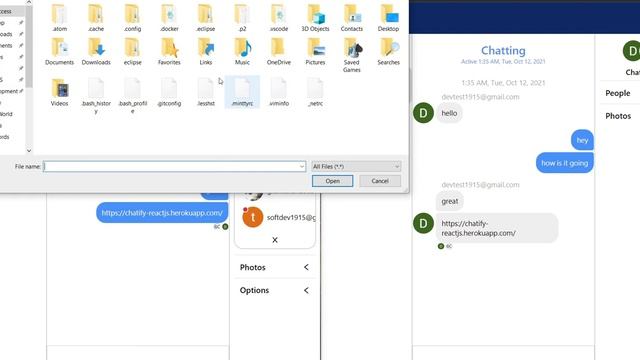Click the Chatting header title

(503, 51)
